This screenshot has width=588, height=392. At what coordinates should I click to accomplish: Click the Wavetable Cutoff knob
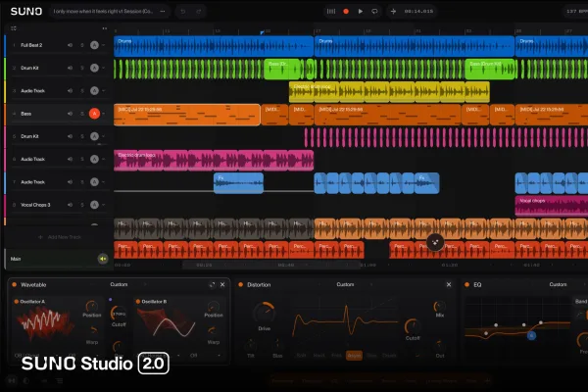click(119, 314)
